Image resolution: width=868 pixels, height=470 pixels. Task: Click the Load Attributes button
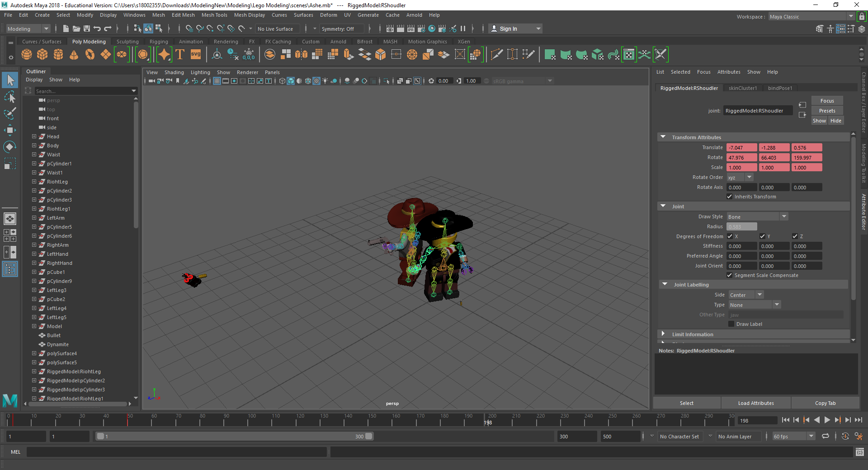(x=755, y=403)
